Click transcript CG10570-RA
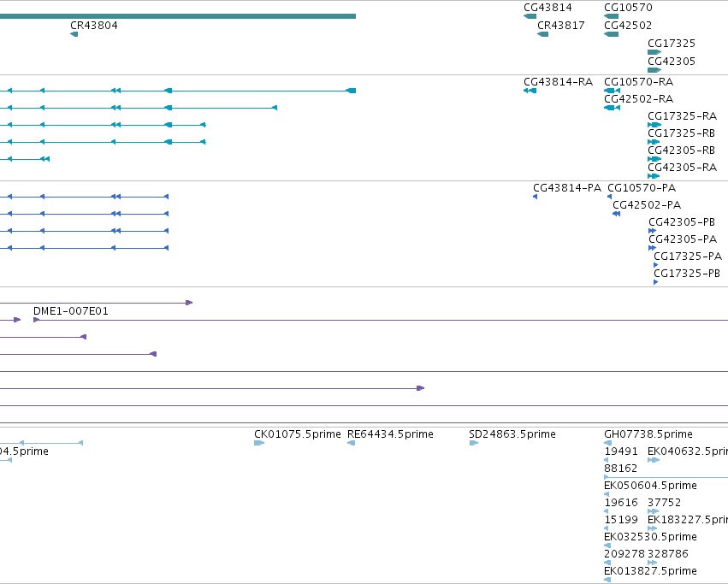728x584 pixels. coord(638,82)
